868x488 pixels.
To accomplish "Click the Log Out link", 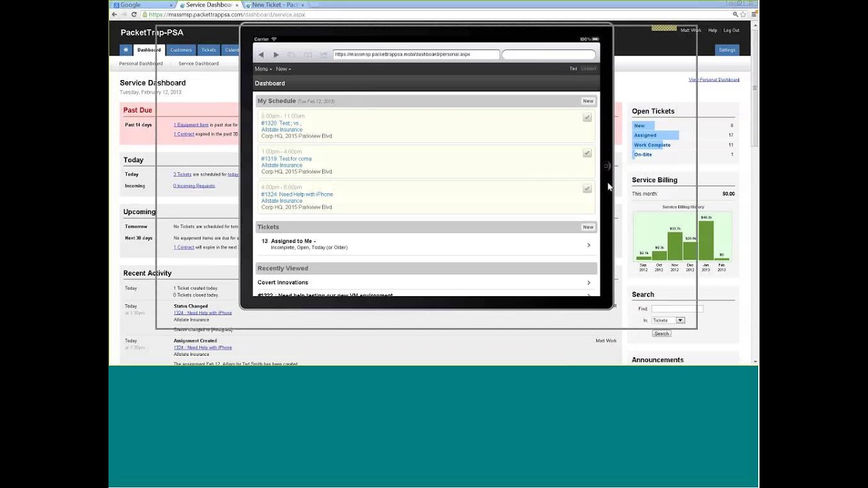I will tap(732, 30).
